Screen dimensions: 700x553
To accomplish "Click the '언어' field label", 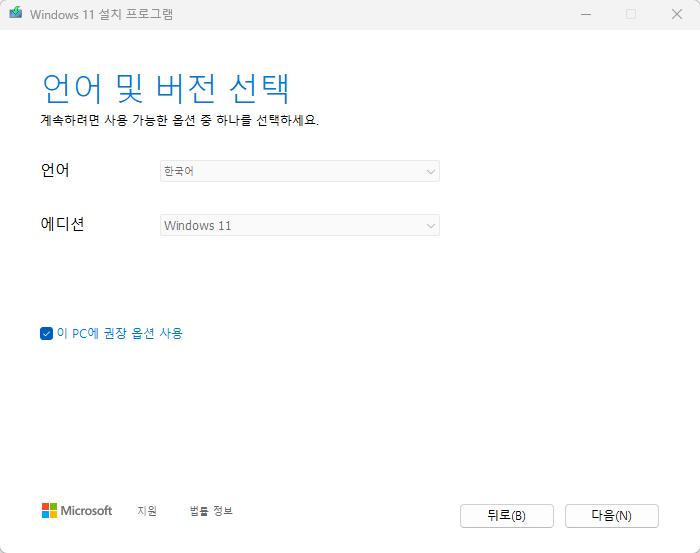I will point(55,170).
